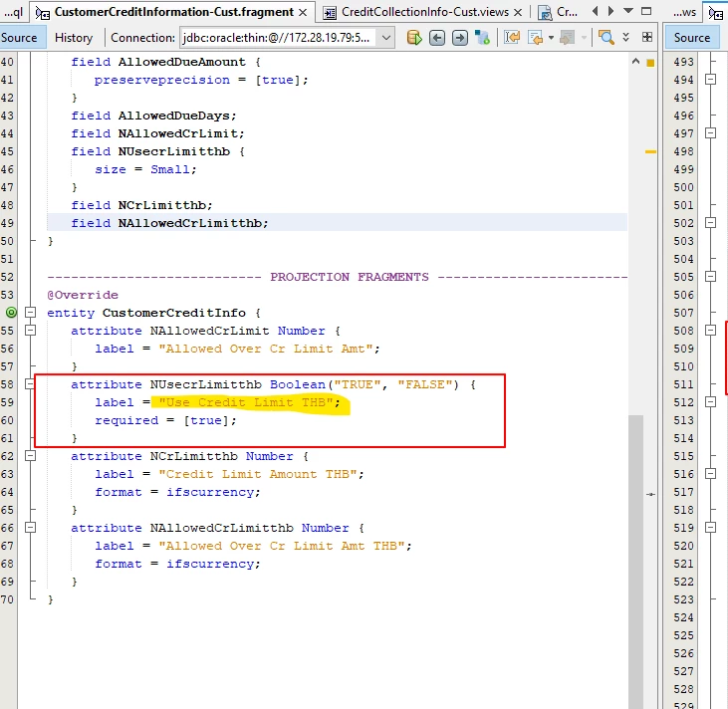Open the disabled navigate forward dropdown arrow
The width and height of the screenshot is (728, 709).
tap(584, 38)
